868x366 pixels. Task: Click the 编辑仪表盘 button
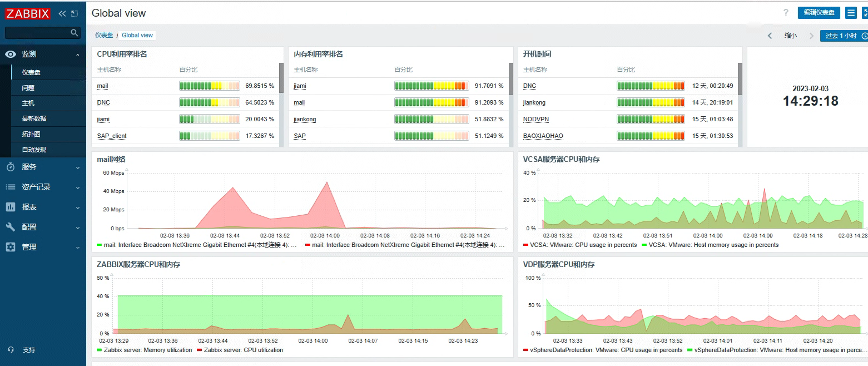click(819, 13)
